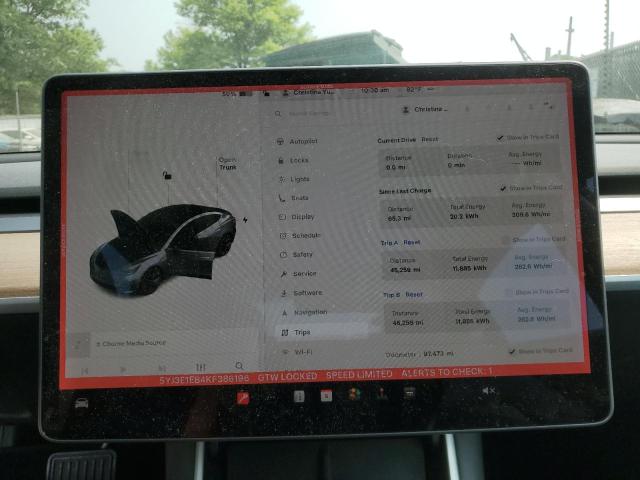
Task: Tap Open Trunk on the car view
Action: coord(227,163)
